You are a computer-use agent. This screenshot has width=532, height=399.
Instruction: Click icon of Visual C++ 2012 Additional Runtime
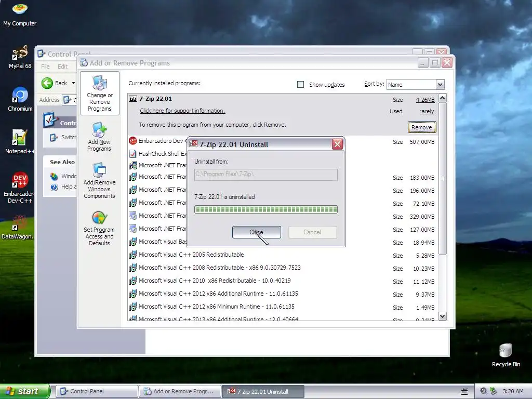point(132,294)
